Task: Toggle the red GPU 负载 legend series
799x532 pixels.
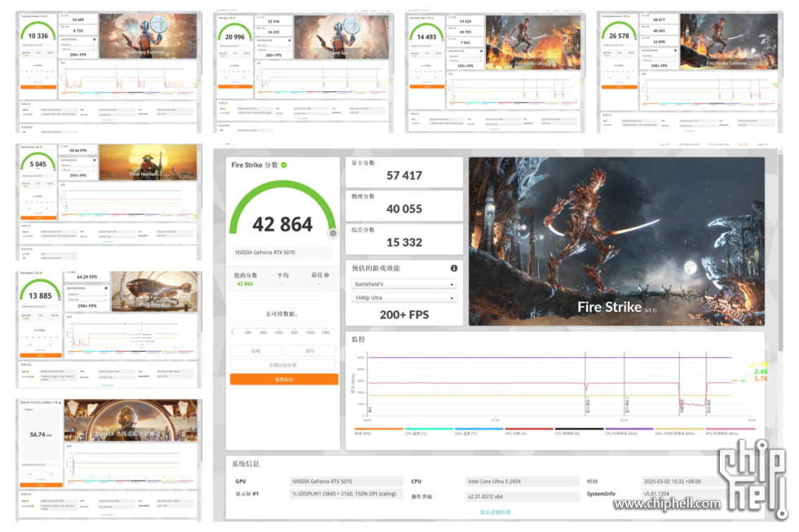Action: tap(528, 431)
